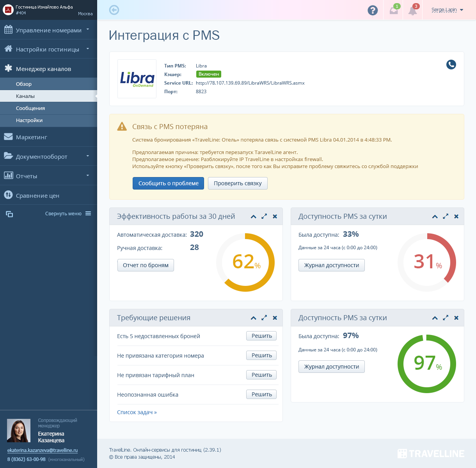
Task: Click the 97% green progress ring
Action: point(427,363)
